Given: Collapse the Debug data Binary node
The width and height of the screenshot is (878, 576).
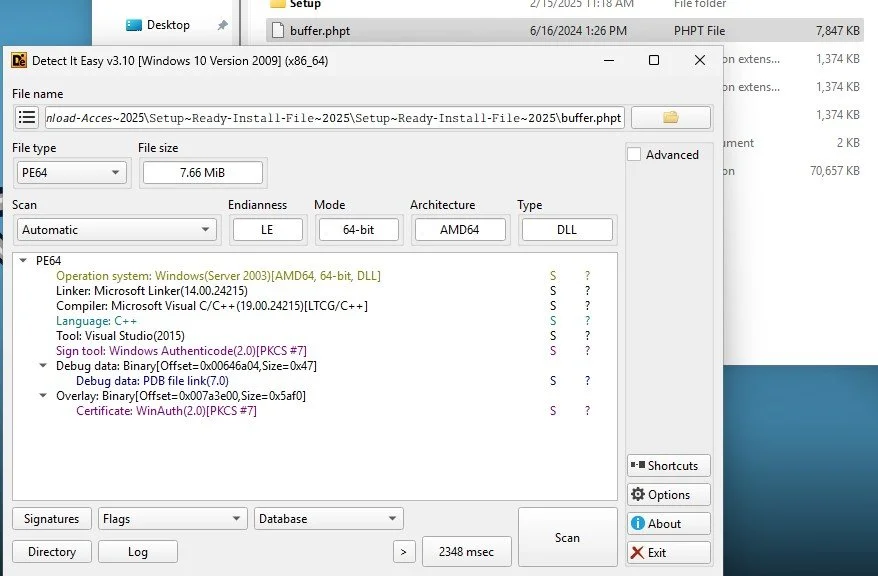Looking at the screenshot, I should click(43, 366).
